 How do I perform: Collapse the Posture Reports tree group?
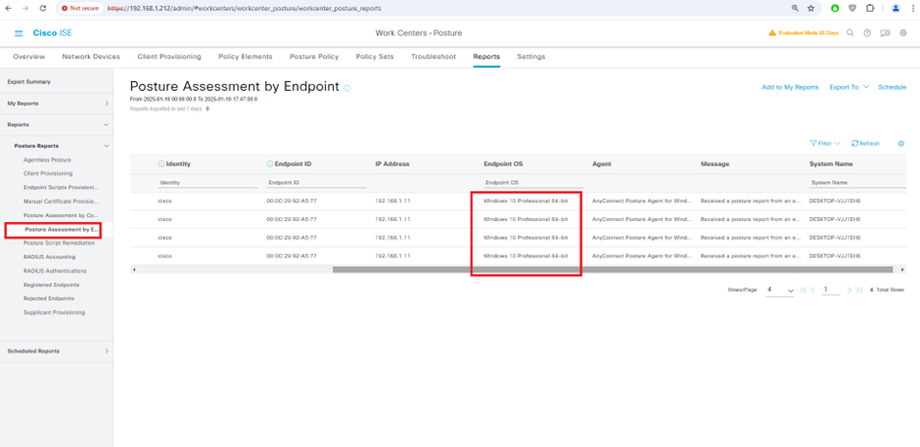106,145
